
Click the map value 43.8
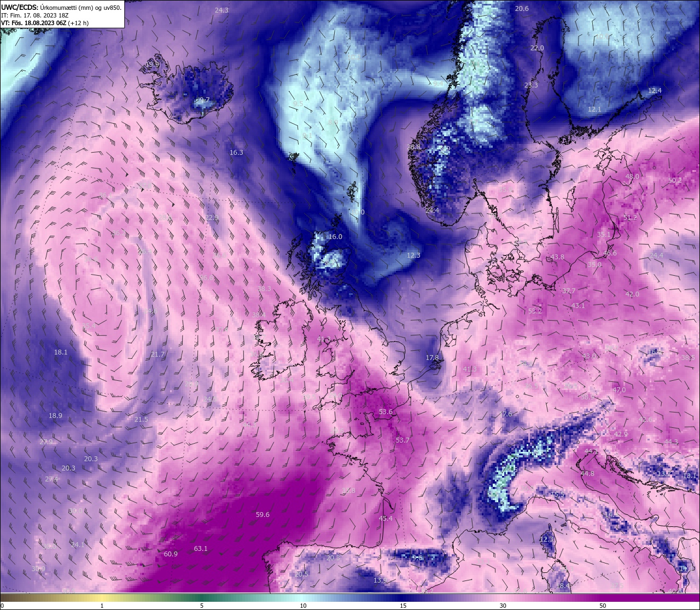(557, 257)
